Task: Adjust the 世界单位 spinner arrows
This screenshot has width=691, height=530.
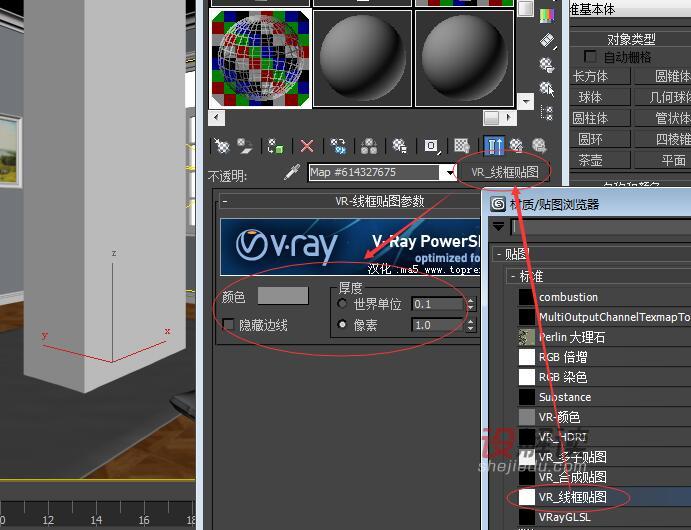Action: (x=471, y=304)
